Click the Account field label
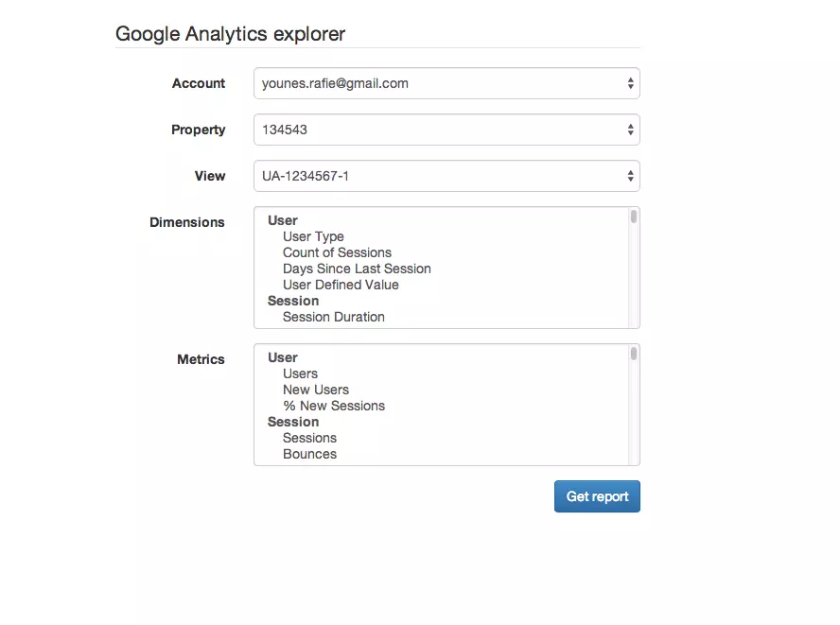The height and width of the screenshot is (625, 840). coord(199,83)
